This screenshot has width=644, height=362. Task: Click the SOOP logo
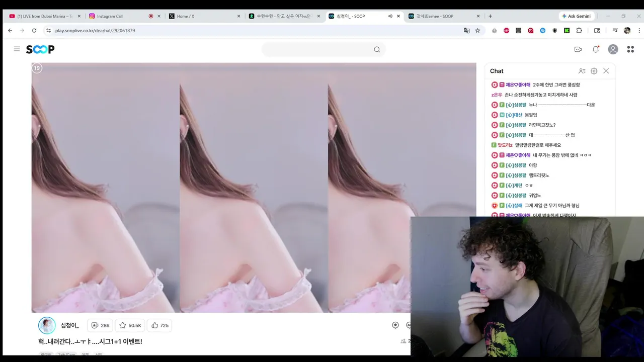40,49
